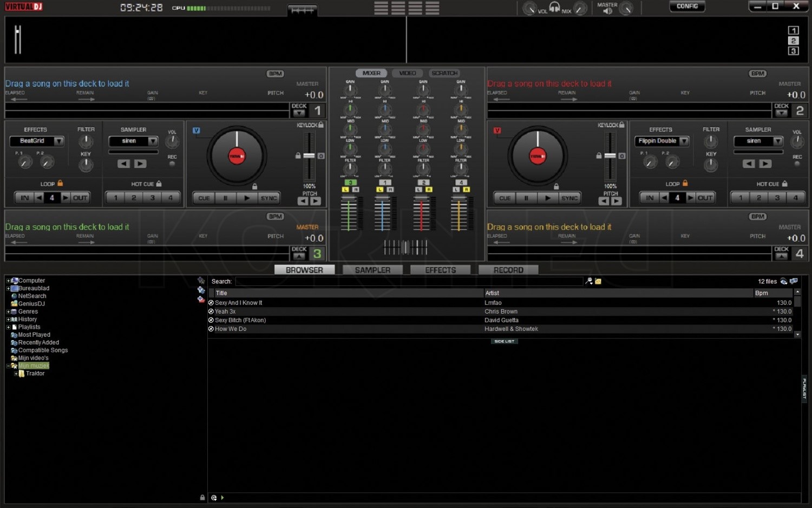
Task: Click the headphone MIX icon at the top
Action: pos(554,6)
